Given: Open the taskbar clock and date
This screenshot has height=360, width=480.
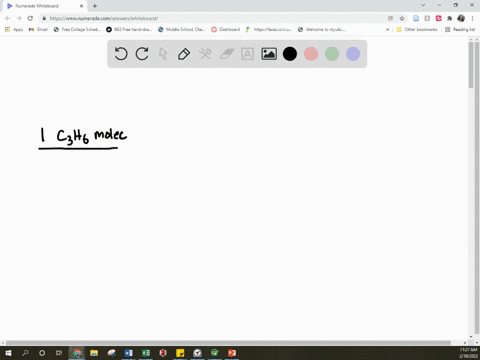Looking at the screenshot, I should (x=468, y=353).
